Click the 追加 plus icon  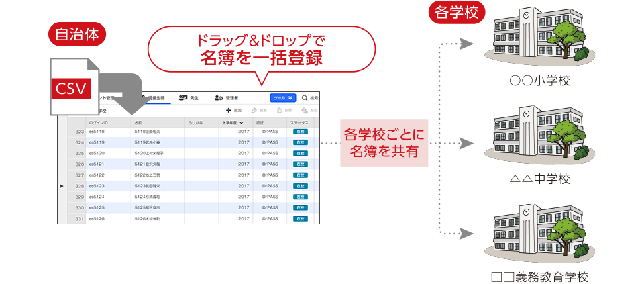point(229,110)
